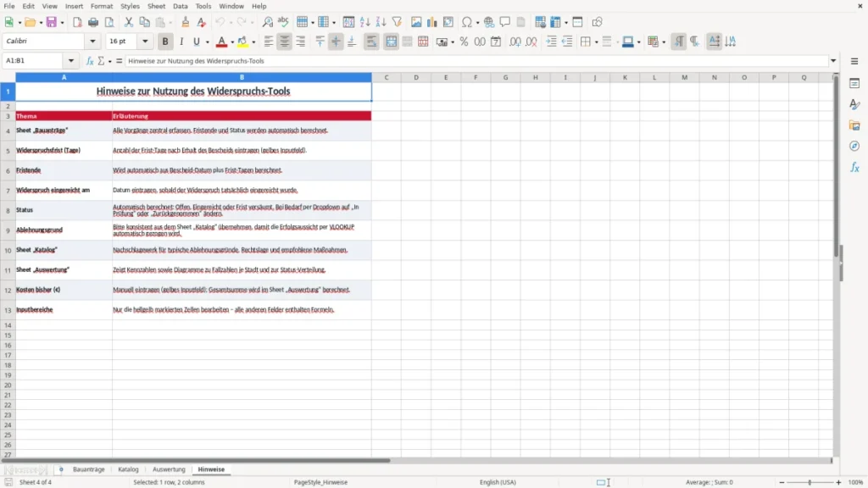This screenshot has height=488, width=868.
Task: Click the Cut scissors icon
Action: pyautogui.click(x=129, y=22)
